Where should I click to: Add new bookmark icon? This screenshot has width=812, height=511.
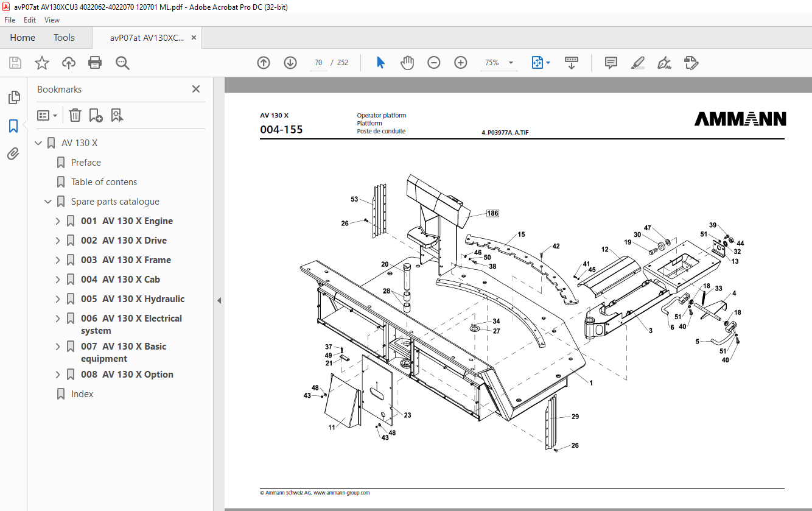point(96,115)
